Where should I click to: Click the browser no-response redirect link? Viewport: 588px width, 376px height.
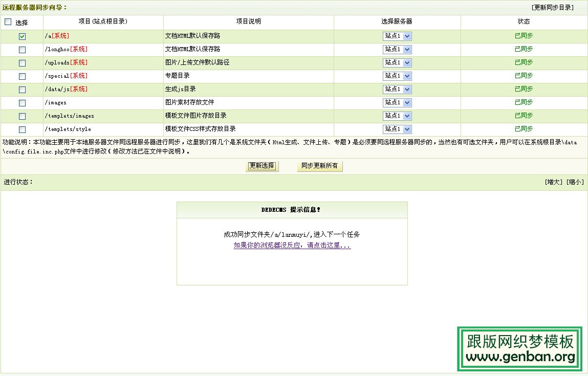[292, 246]
